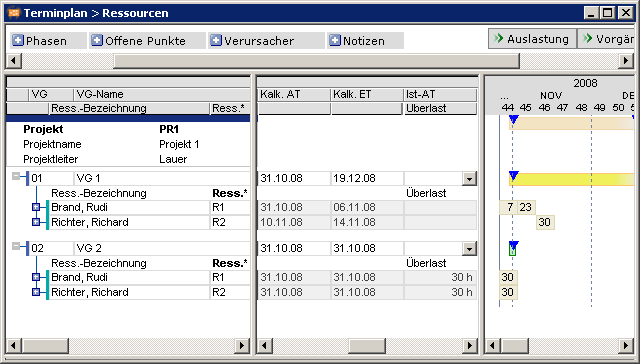Screen dimensions: 640x364
Task: Click R2 code in VG 2 Richter row
Action: coord(230,292)
